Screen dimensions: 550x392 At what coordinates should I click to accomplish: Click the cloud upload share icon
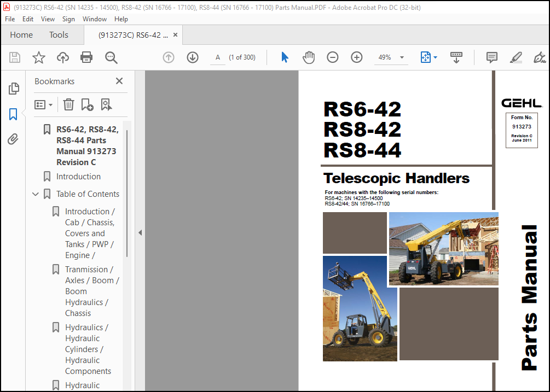(x=63, y=57)
